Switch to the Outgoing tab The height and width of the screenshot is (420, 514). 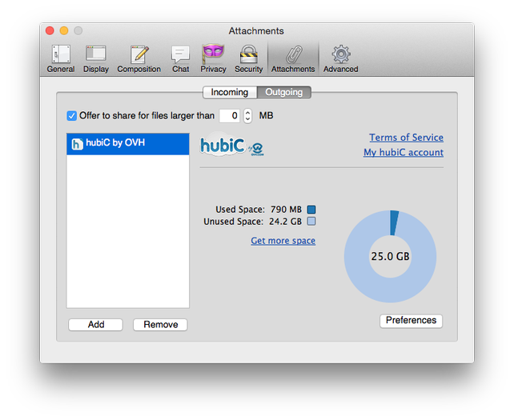click(284, 92)
